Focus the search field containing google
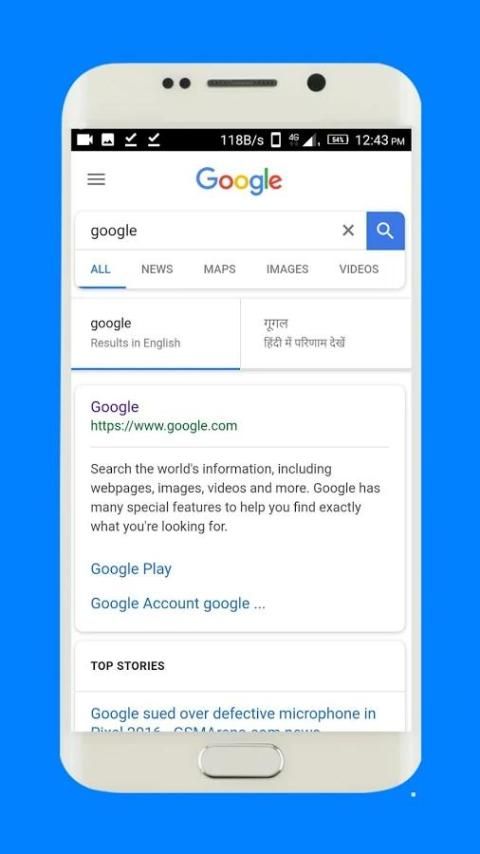480x854 pixels. [x=212, y=231]
